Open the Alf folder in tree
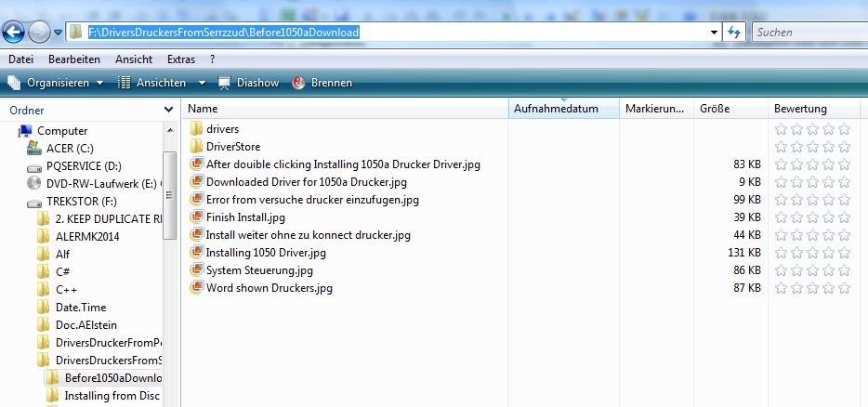 53,255
